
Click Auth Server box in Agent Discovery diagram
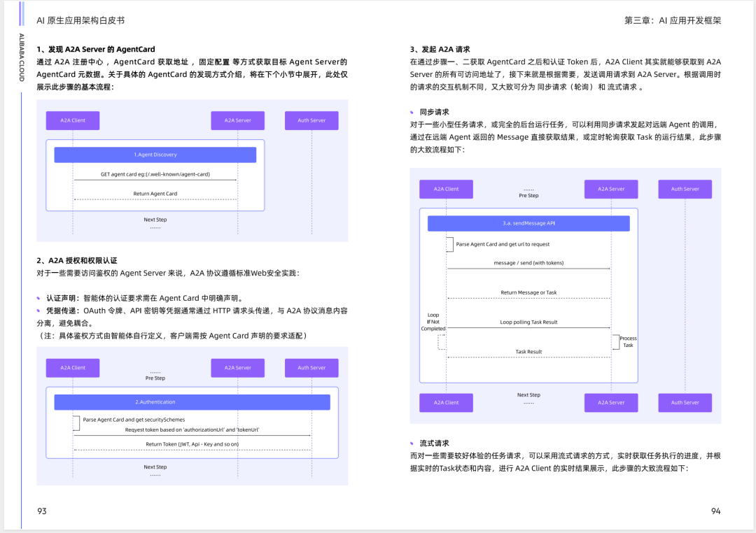[x=311, y=120]
